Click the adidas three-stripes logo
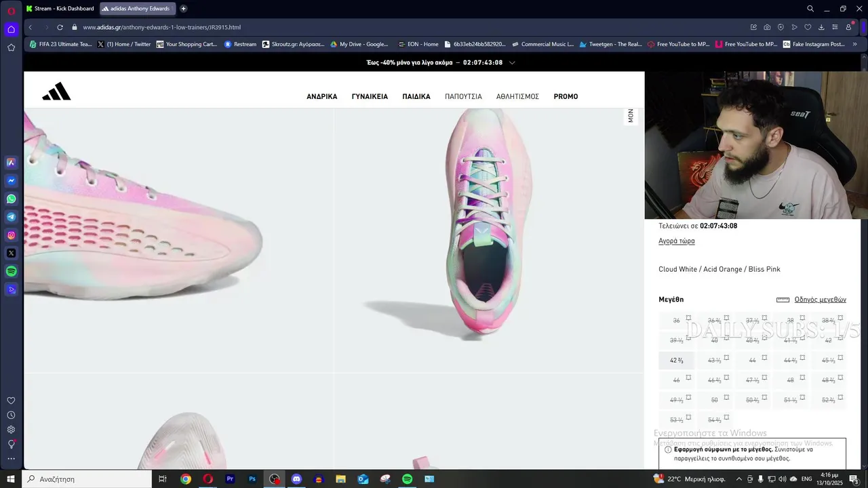 [56, 91]
